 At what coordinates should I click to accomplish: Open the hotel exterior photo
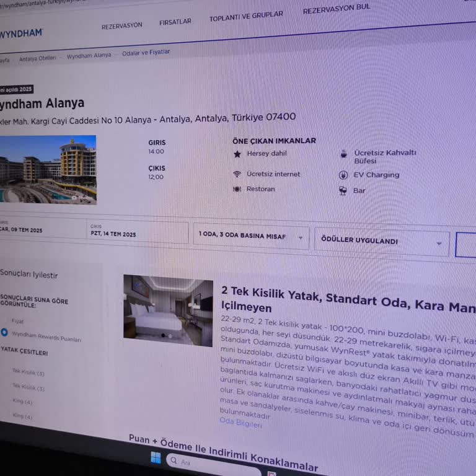[x=48, y=169]
